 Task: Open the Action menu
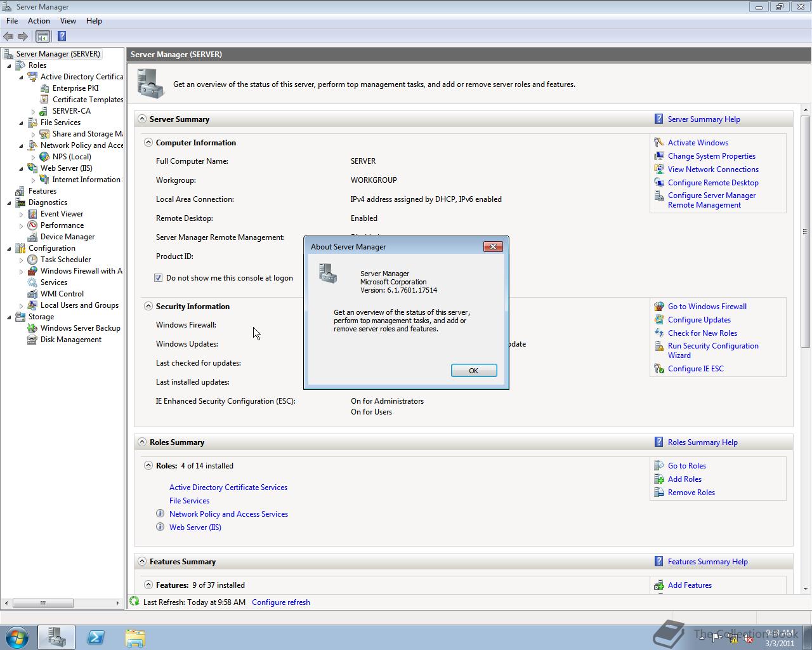(39, 21)
